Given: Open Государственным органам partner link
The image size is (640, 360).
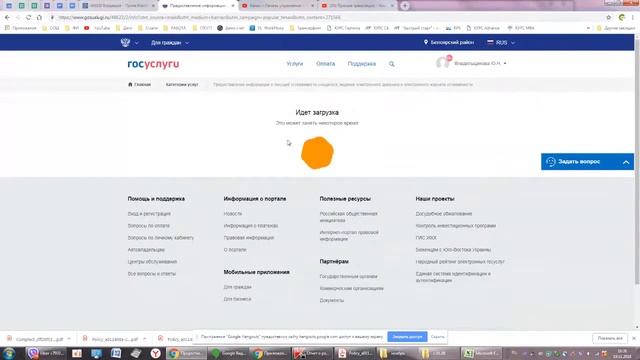Looking at the screenshot, I should point(348,277).
